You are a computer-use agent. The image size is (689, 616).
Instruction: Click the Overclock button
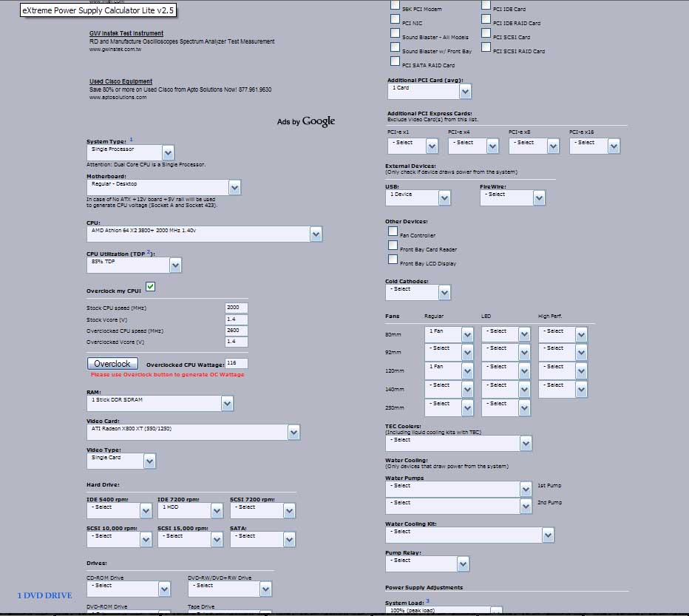tap(112, 364)
